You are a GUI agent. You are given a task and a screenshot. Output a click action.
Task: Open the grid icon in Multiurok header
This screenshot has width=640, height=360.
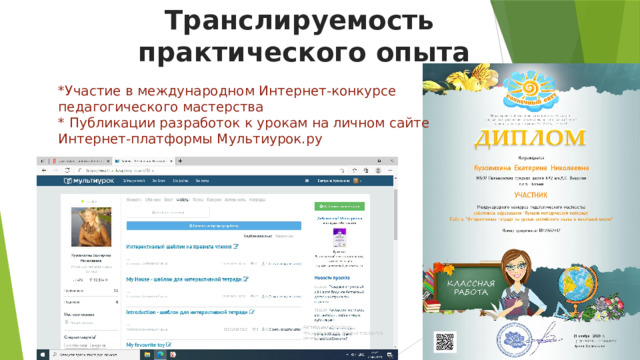click(x=307, y=180)
